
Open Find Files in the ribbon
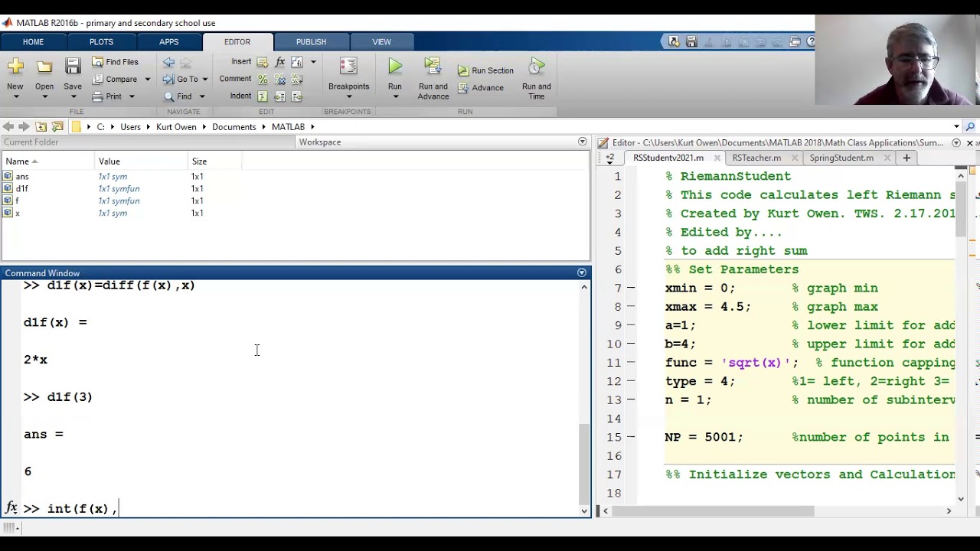(x=115, y=62)
